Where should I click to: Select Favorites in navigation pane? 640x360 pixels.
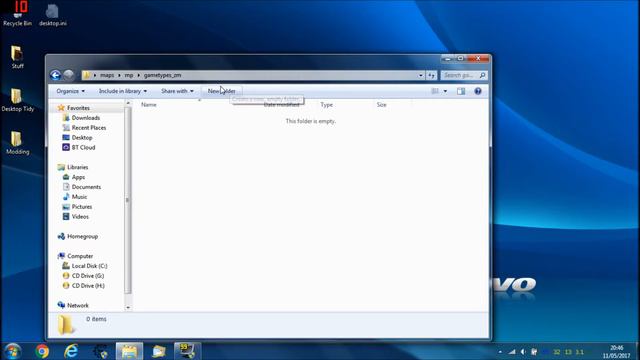pos(78,108)
